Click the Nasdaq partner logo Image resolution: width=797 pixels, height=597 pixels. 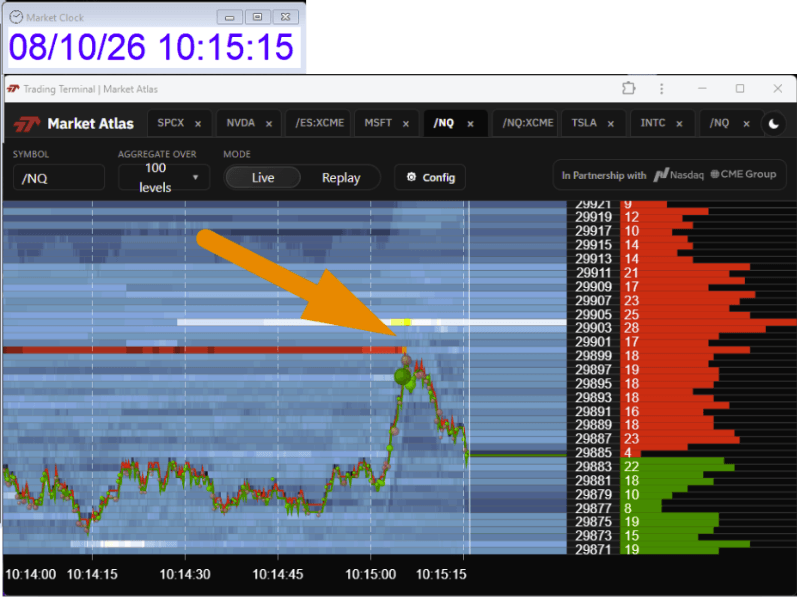point(679,175)
